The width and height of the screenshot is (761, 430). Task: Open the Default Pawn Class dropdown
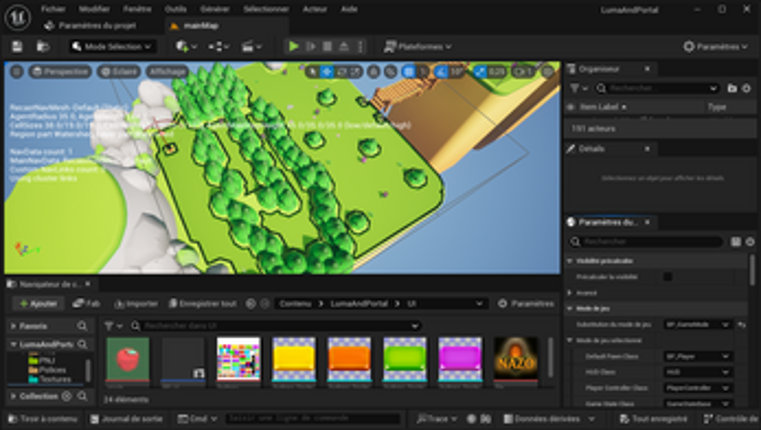point(698,356)
